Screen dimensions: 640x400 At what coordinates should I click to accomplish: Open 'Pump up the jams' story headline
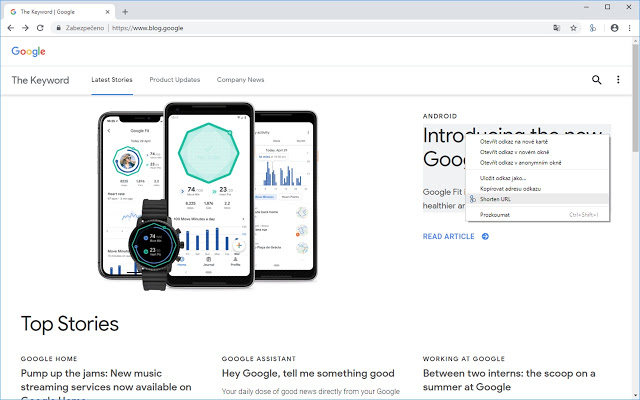[106, 384]
